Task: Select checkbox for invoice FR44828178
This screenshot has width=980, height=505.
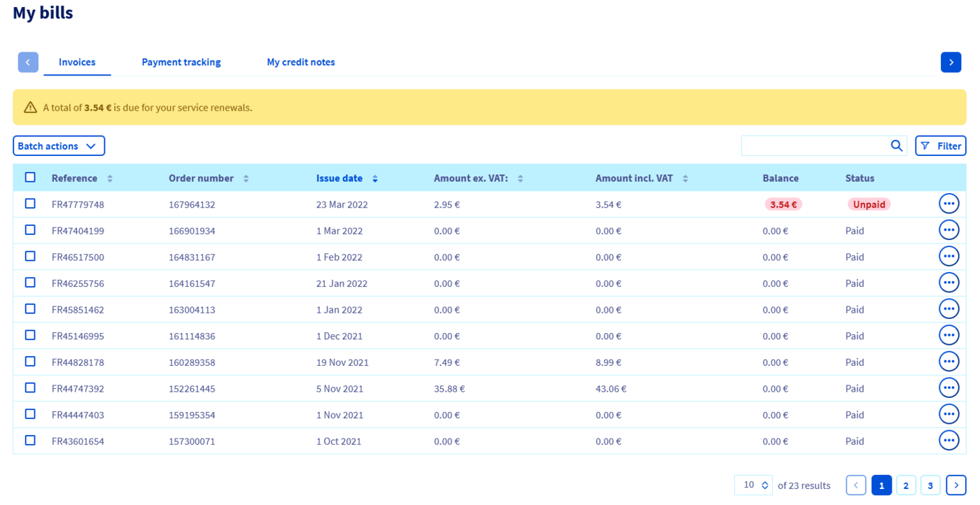Action: pos(30,362)
